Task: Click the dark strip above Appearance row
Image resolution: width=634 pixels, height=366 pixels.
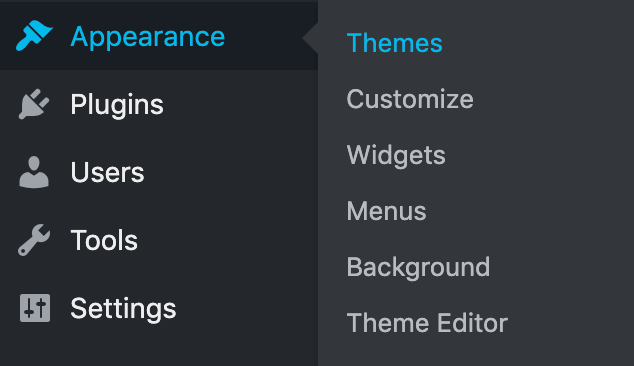Action: pyautogui.click(x=158, y=1)
